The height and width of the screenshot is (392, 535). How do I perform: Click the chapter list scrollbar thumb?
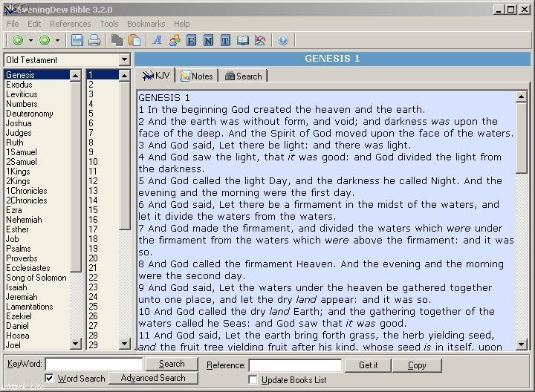pyautogui.click(x=125, y=155)
